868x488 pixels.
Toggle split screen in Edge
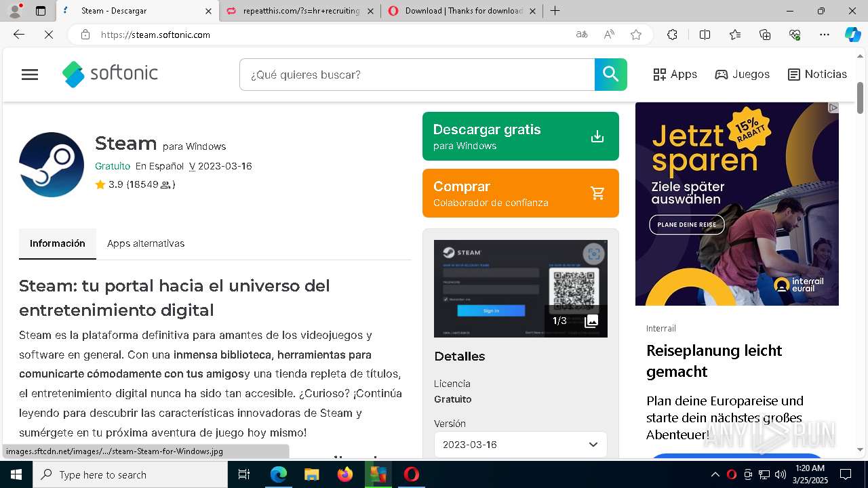click(x=705, y=35)
